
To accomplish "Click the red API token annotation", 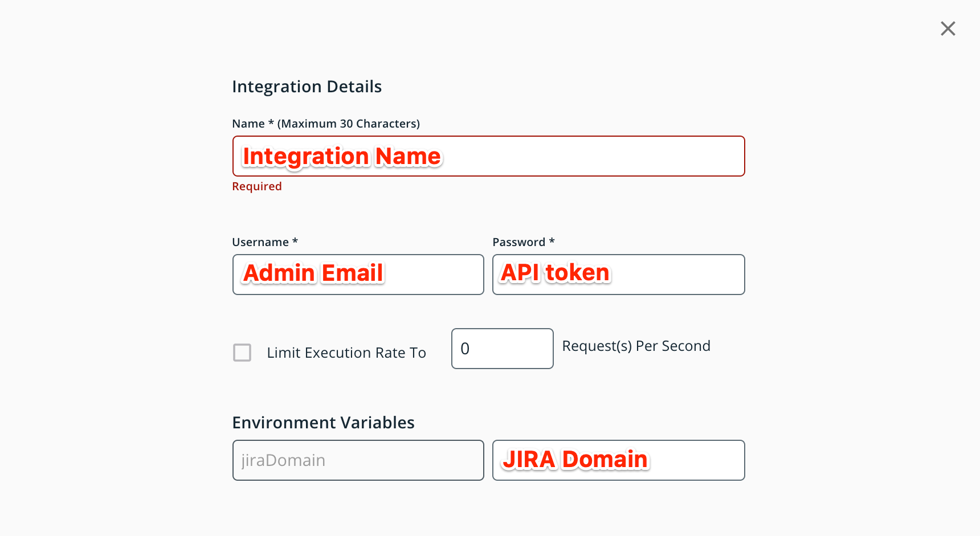I will click(556, 273).
